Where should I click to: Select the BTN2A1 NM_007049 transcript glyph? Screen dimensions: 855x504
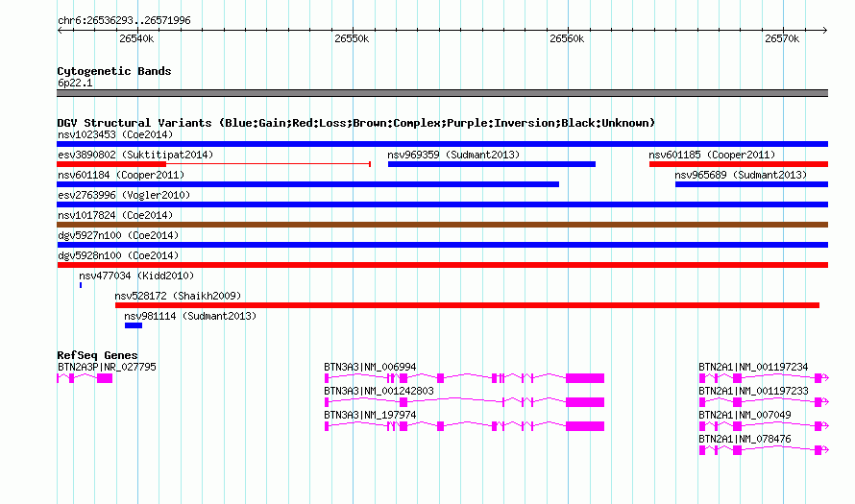764,426
